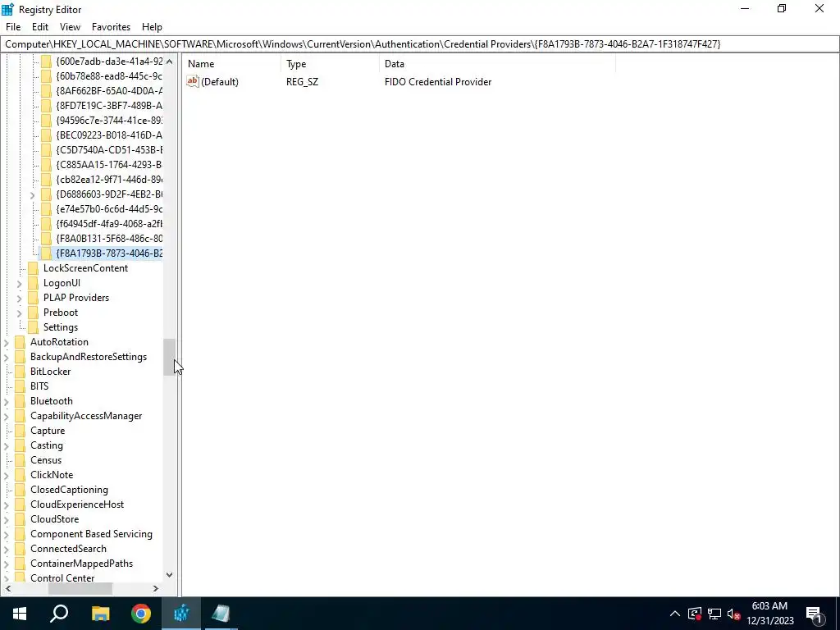This screenshot has width=840, height=630.
Task: Open the Help menu
Action: [152, 27]
